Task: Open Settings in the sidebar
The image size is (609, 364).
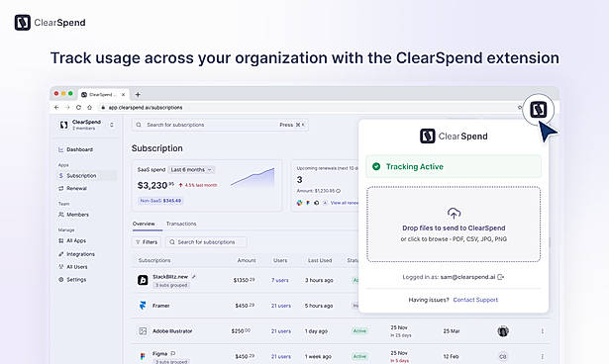Action: [x=72, y=279]
